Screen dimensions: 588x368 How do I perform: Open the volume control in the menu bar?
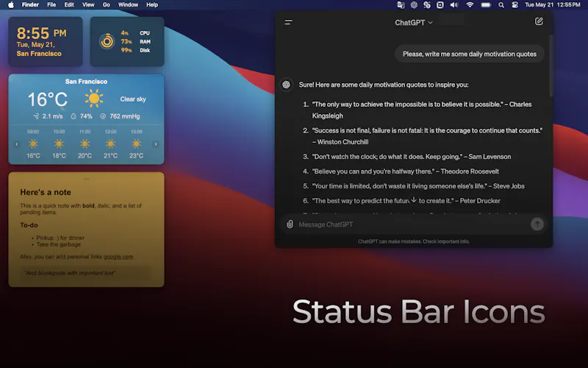pos(454,5)
